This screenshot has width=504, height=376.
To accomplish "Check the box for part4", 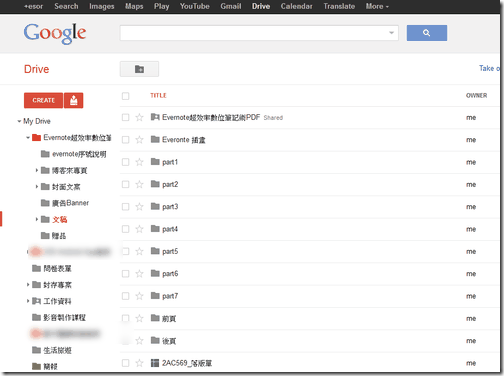I will coord(125,229).
